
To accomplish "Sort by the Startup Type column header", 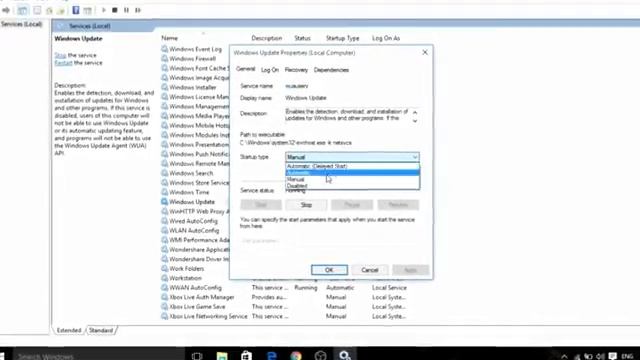I will (x=342, y=38).
